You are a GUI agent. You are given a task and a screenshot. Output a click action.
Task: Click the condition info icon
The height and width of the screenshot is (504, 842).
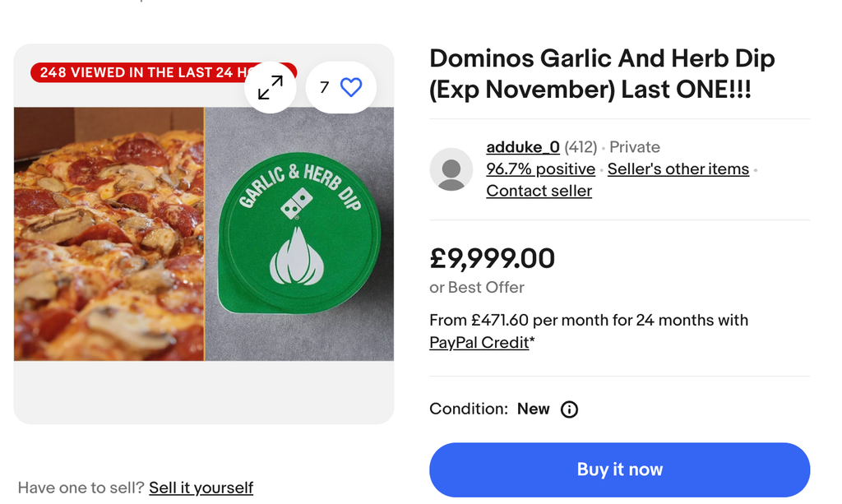tap(569, 409)
